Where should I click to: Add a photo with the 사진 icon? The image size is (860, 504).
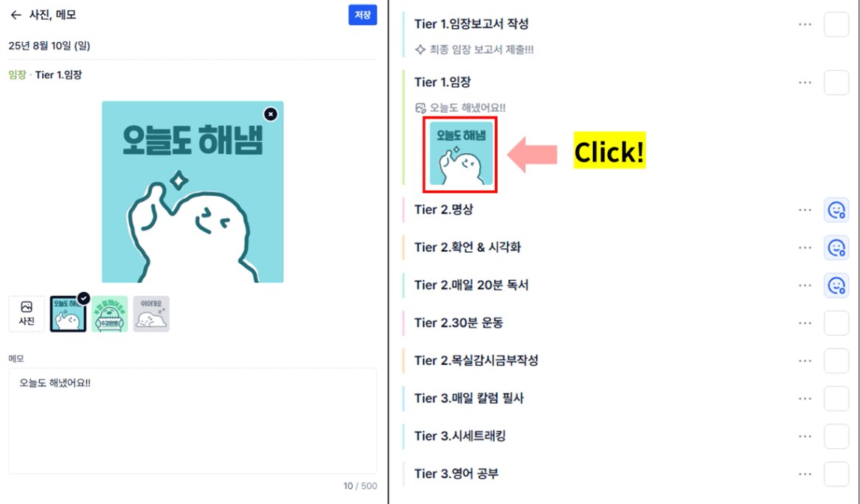pyautogui.click(x=27, y=314)
